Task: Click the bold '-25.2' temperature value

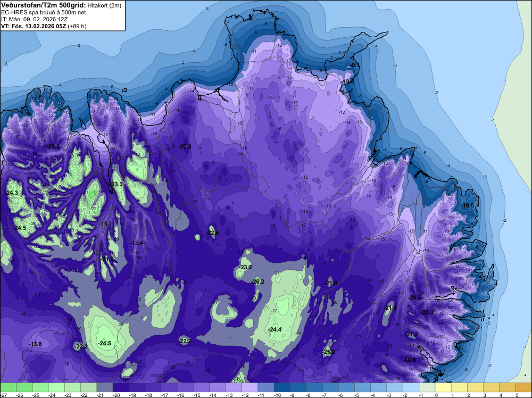Action: [x=329, y=352]
